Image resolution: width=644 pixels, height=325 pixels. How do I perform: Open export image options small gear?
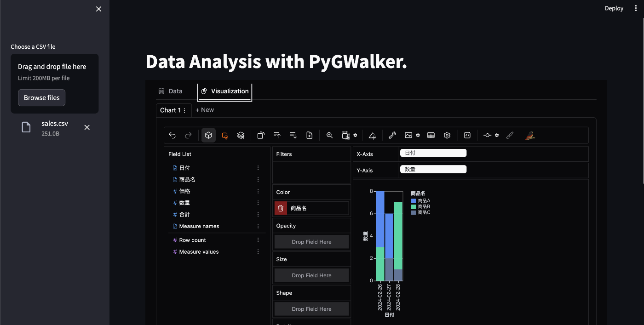418,135
